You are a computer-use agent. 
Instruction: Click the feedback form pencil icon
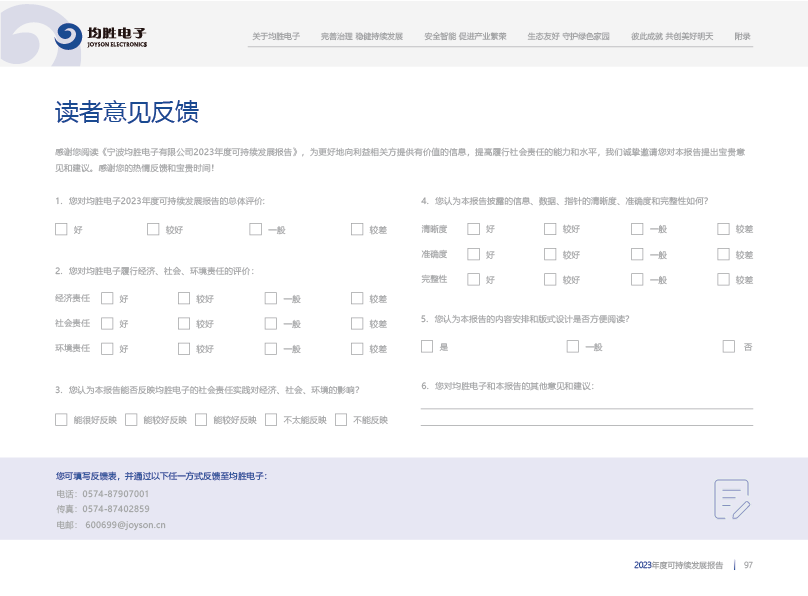pyautogui.click(x=731, y=499)
